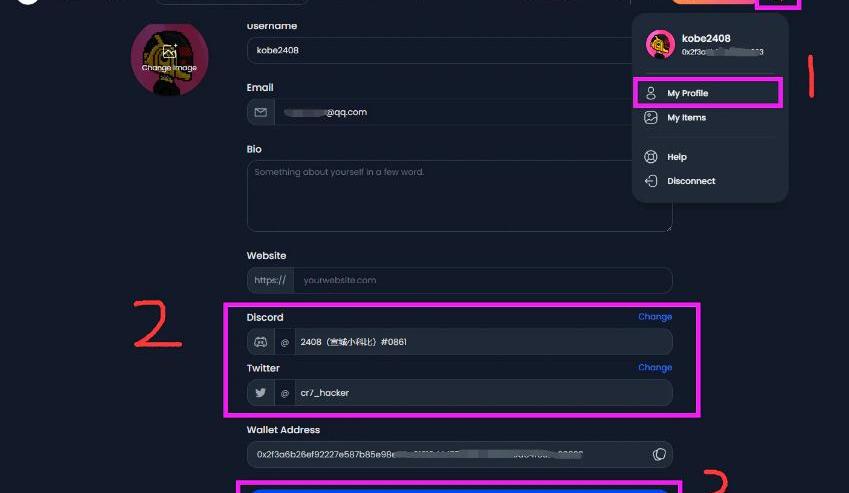Screen dimensions: 849x493
Task: Click kobe2408 avatar in account dropdown
Action: coord(660,44)
